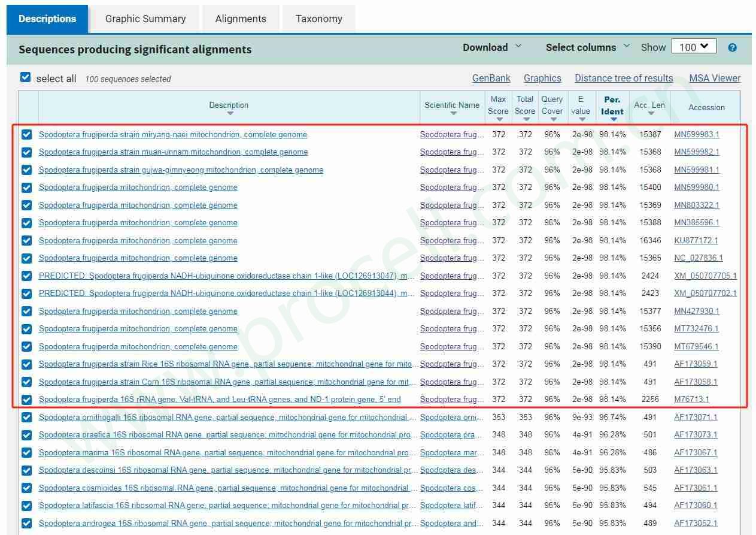Uncheck the miryang-naei strain row checkbox
The width and height of the screenshot is (756, 535).
pos(26,135)
